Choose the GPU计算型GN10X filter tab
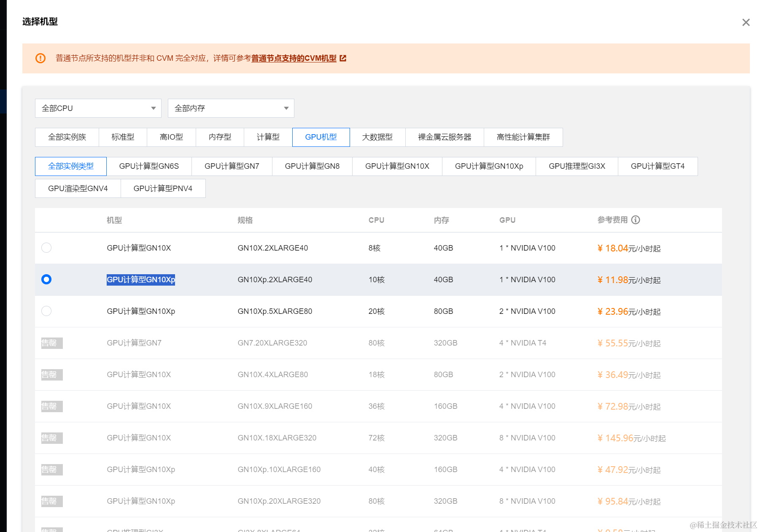This screenshot has height=532, width=760. [x=397, y=166]
